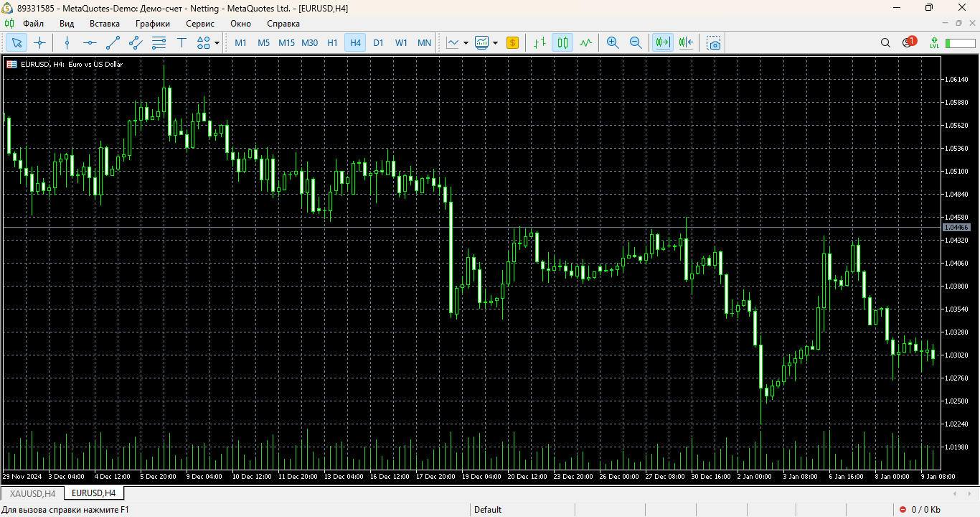Select the Equidistant Channel tool

pos(136,42)
